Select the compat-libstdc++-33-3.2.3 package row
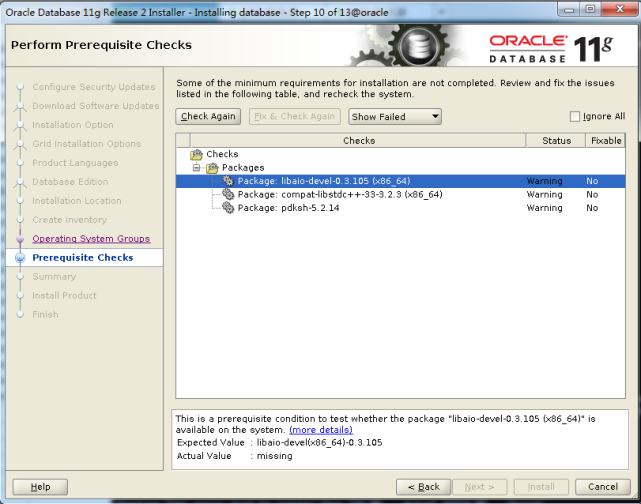This screenshot has width=641, height=504. (x=400, y=195)
